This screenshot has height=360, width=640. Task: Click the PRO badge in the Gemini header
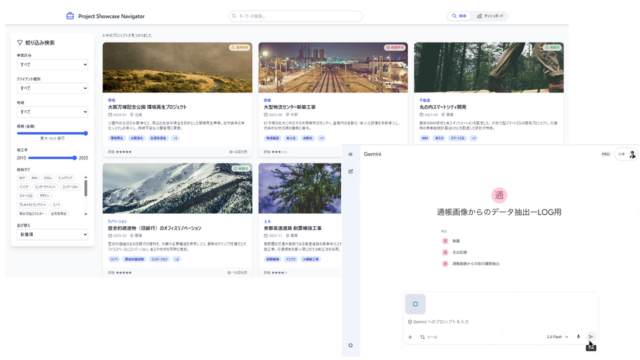pyautogui.click(x=605, y=154)
